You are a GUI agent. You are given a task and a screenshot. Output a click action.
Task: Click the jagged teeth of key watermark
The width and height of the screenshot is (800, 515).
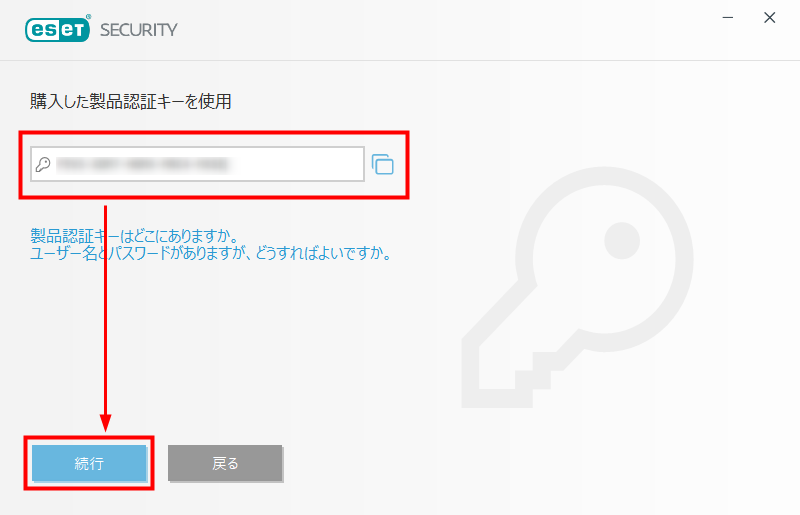coord(515,378)
